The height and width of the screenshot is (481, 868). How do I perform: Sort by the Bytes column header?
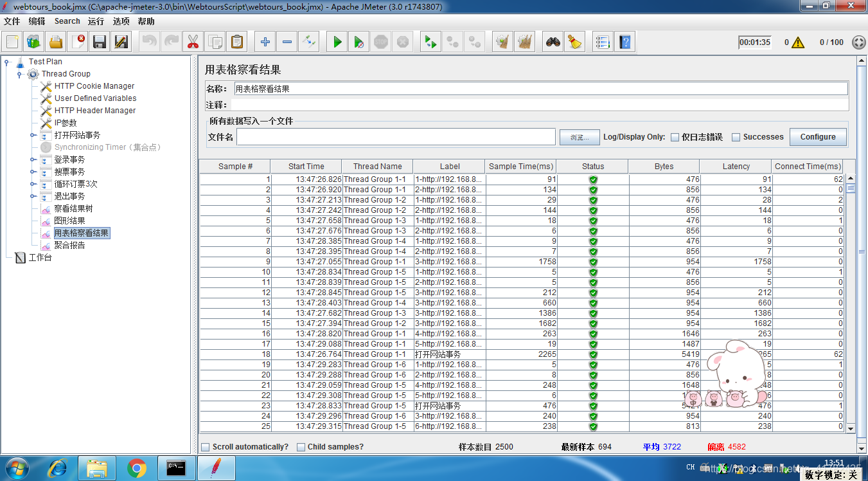point(664,167)
